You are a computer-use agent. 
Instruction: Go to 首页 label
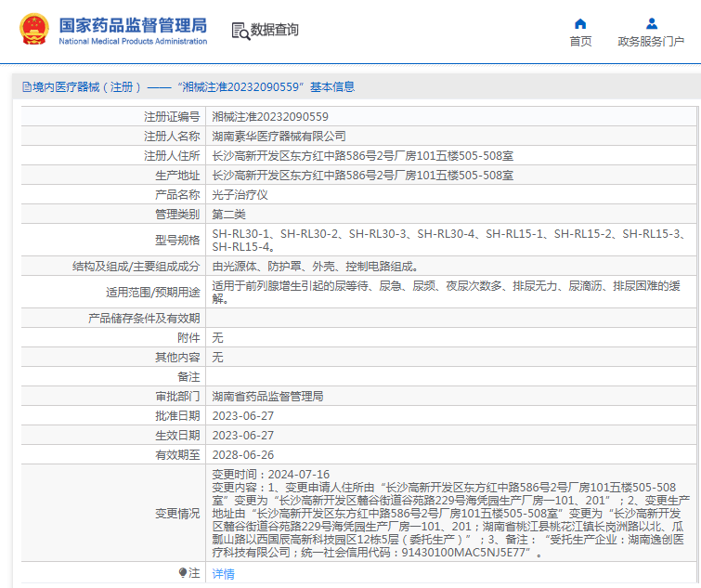pos(580,42)
